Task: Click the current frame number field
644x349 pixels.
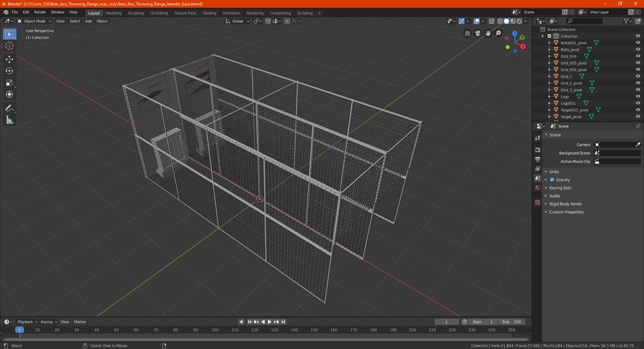Action: coord(446,322)
